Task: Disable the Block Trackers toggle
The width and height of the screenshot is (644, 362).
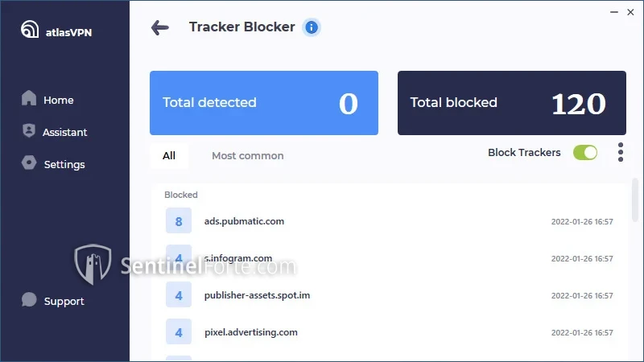Action: (x=585, y=153)
